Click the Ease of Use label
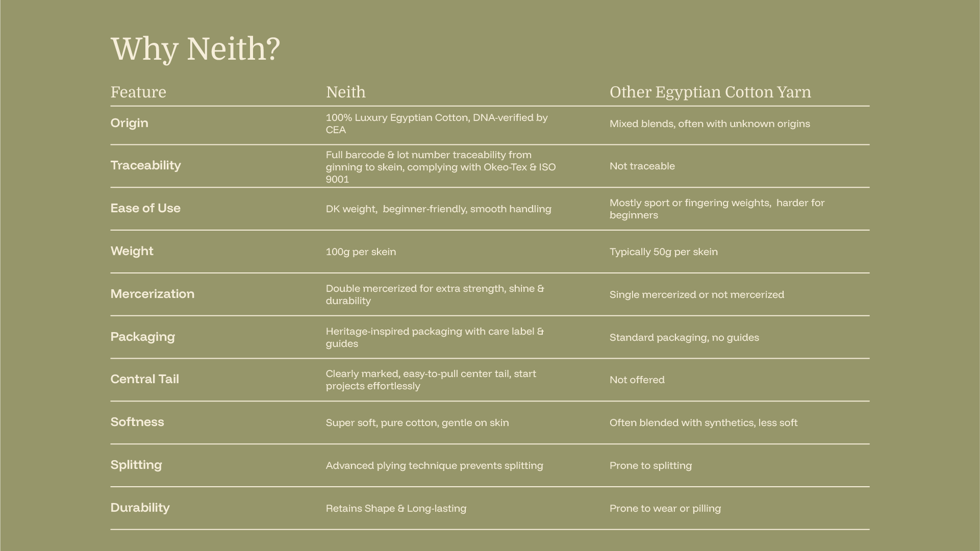 click(x=145, y=209)
